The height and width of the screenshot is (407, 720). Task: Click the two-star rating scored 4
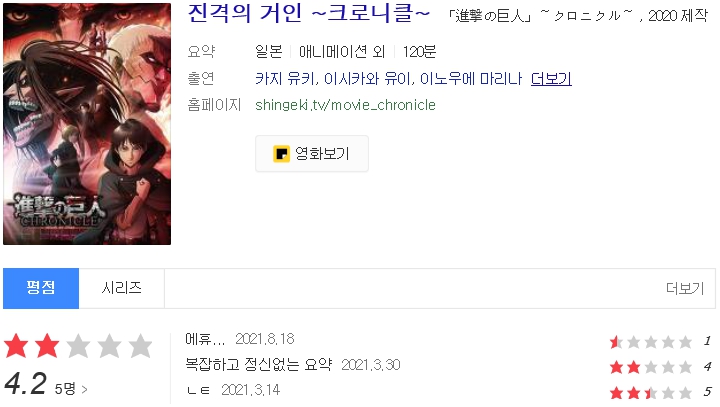point(651,367)
